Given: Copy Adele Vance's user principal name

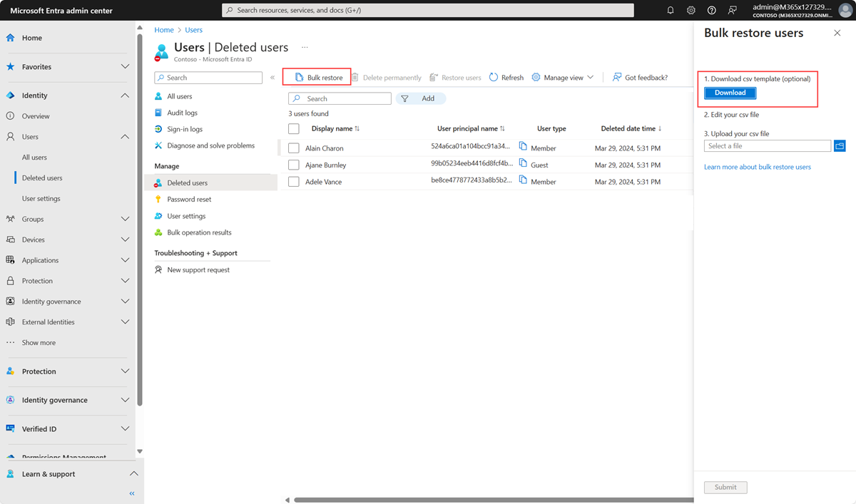Looking at the screenshot, I should tap(523, 180).
